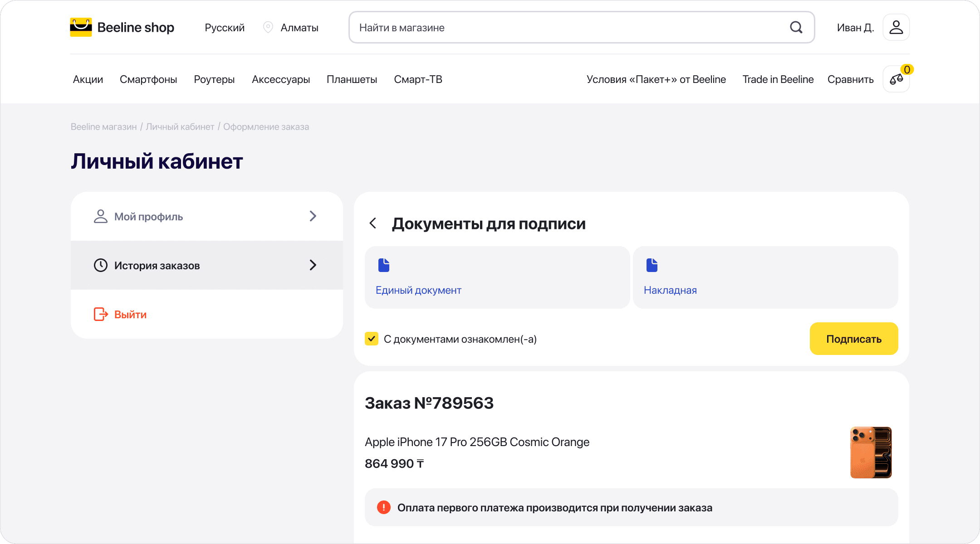Open the compare scales icon
980x544 pixels.
(896, 79)
